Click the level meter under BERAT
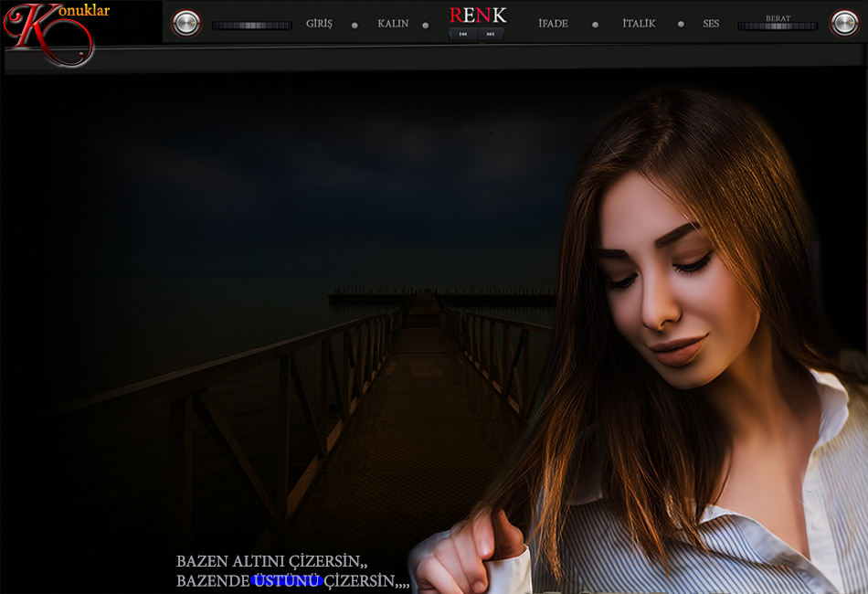868x594 pixels. (x=778, y=27)
